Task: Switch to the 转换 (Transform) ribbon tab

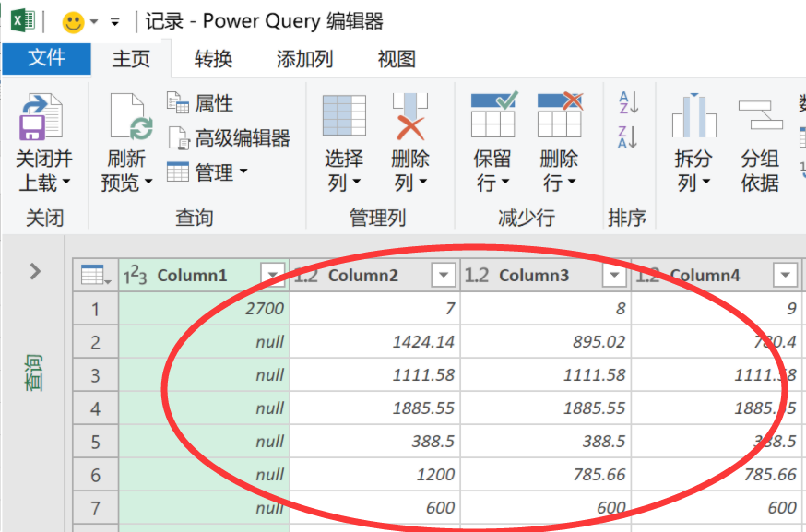Action: (216, 59)
